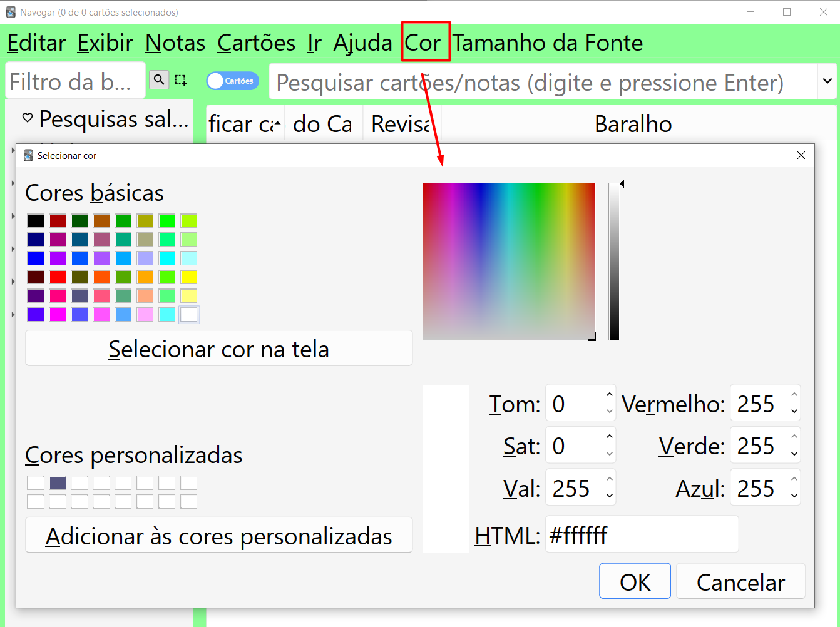Select the pure red basic color swatch
The image size is (840, 627).
(x=58, y=277)
